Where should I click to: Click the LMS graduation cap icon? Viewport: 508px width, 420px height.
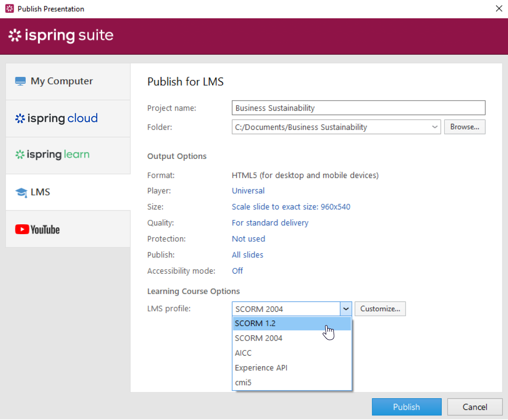click(21, 192)
